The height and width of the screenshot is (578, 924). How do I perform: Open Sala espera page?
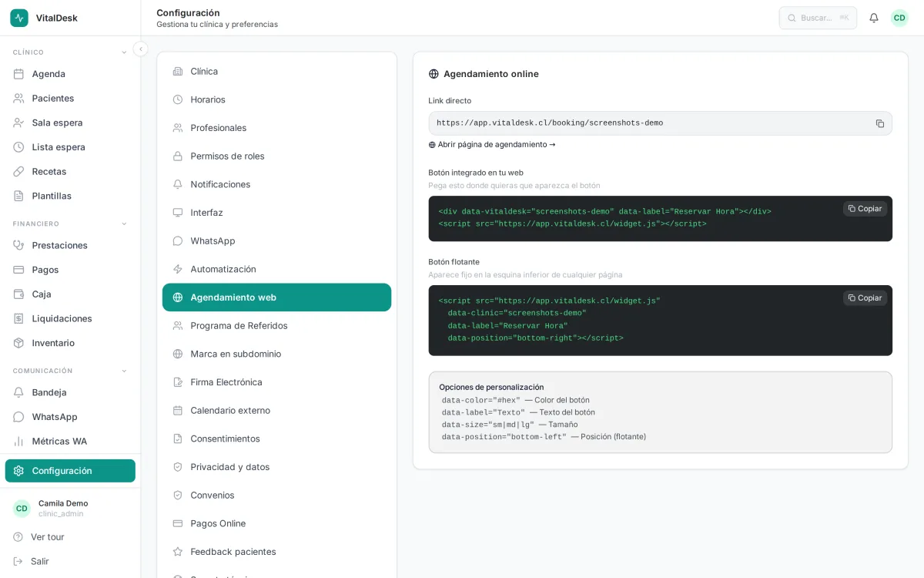click(70, 123)
